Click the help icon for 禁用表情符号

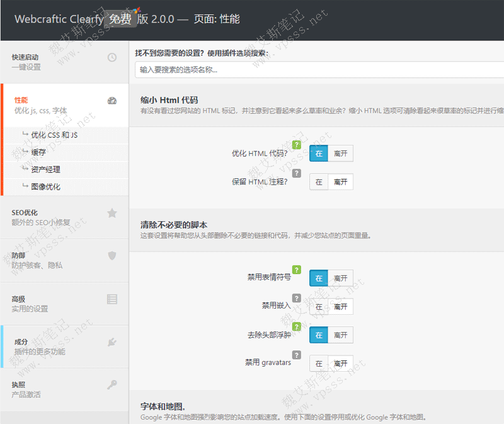coord(297,271)
